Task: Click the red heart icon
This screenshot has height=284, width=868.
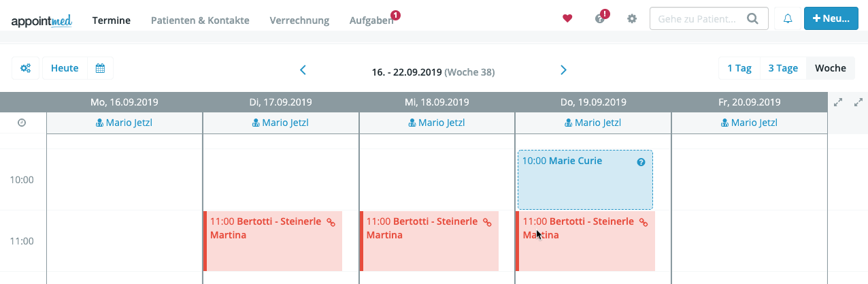Action: point(567,19)
